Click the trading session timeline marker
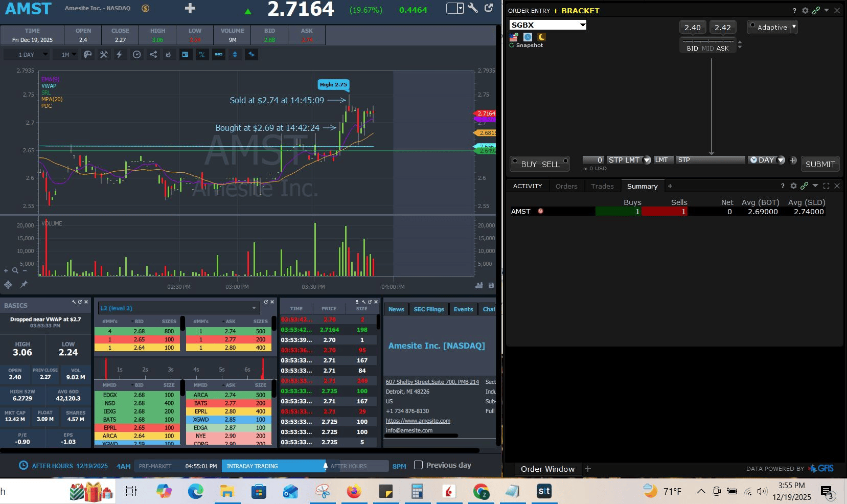This screenshot has height=504, width=847. tap(325, 466)
